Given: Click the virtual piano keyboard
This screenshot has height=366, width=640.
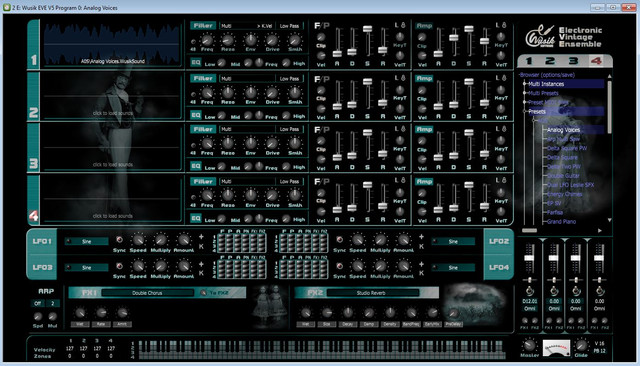Looking at the screenshot, I should point(322,350).
